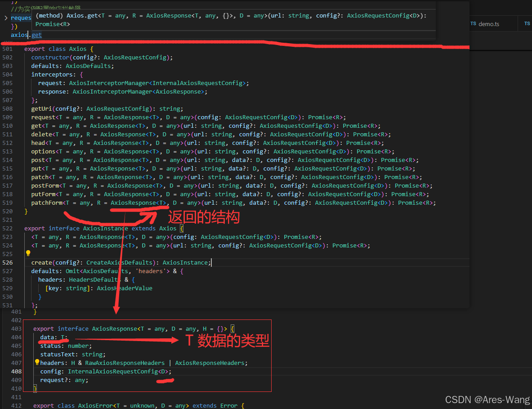Click the 'postForm' method name
This screenshot has width=532, height=409.
tap(45, 186)
